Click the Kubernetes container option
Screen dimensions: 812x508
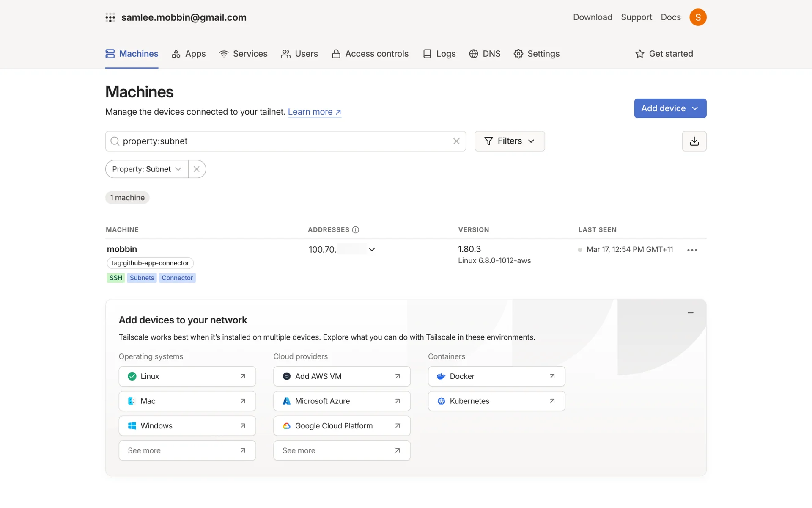click(496, 401)
